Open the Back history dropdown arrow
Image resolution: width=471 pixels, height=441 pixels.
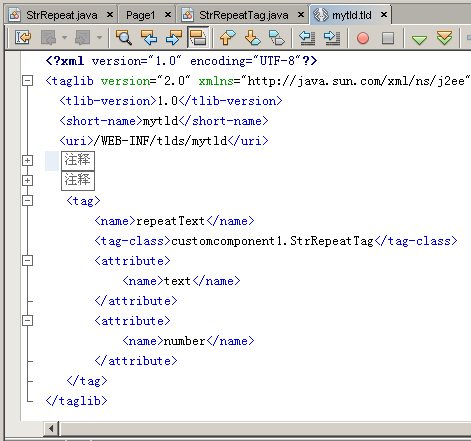[x=64, y=38]
